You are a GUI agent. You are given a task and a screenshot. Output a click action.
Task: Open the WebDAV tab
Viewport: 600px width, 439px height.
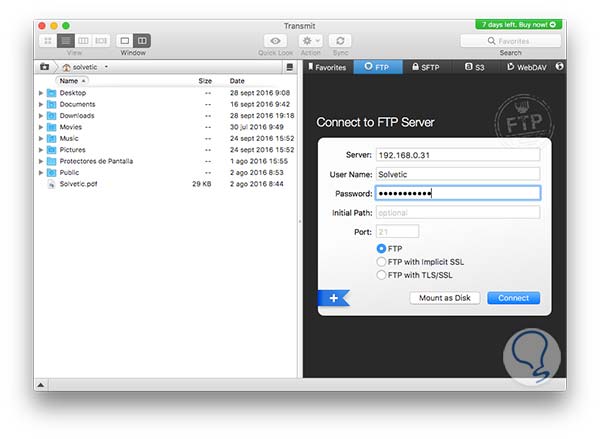coord(527,67)
